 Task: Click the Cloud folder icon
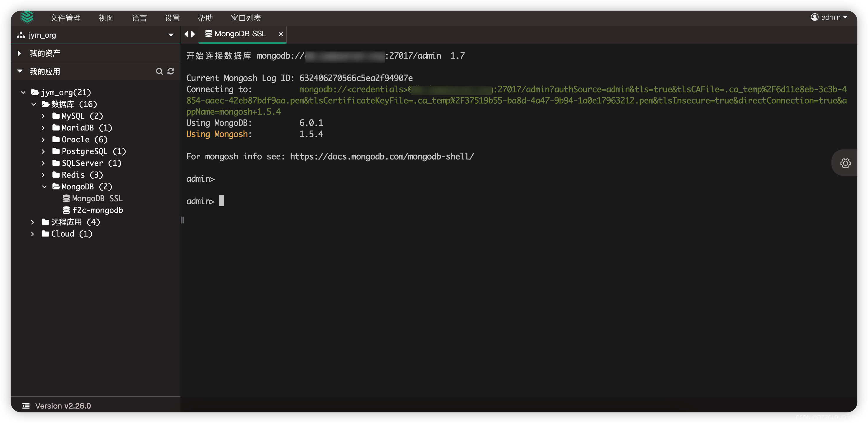click(45, 234)
